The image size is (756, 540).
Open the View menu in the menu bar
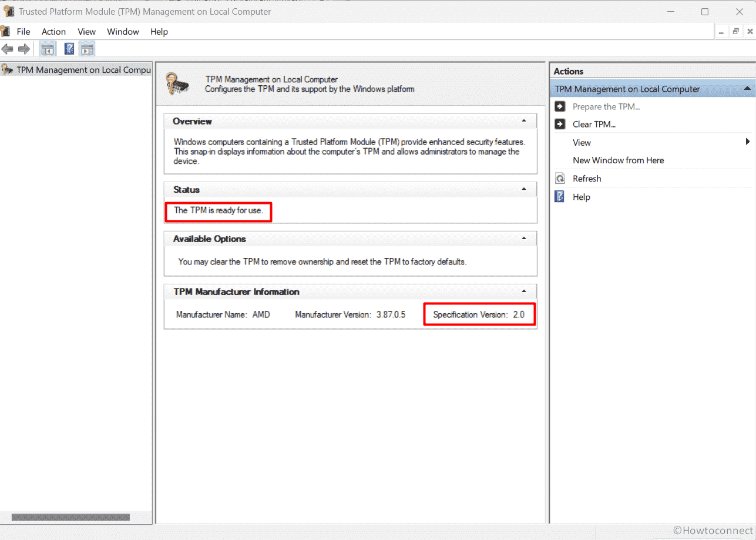pos(86,32)
